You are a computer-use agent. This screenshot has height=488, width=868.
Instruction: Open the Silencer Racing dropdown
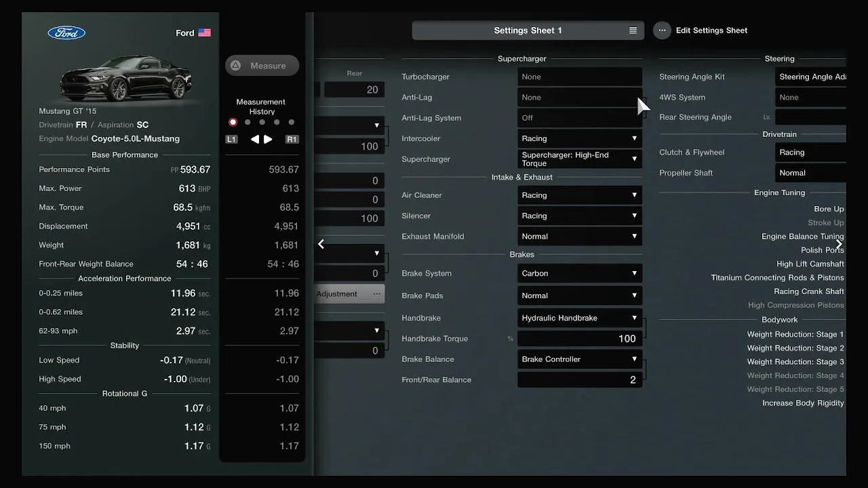click(579, 216)
